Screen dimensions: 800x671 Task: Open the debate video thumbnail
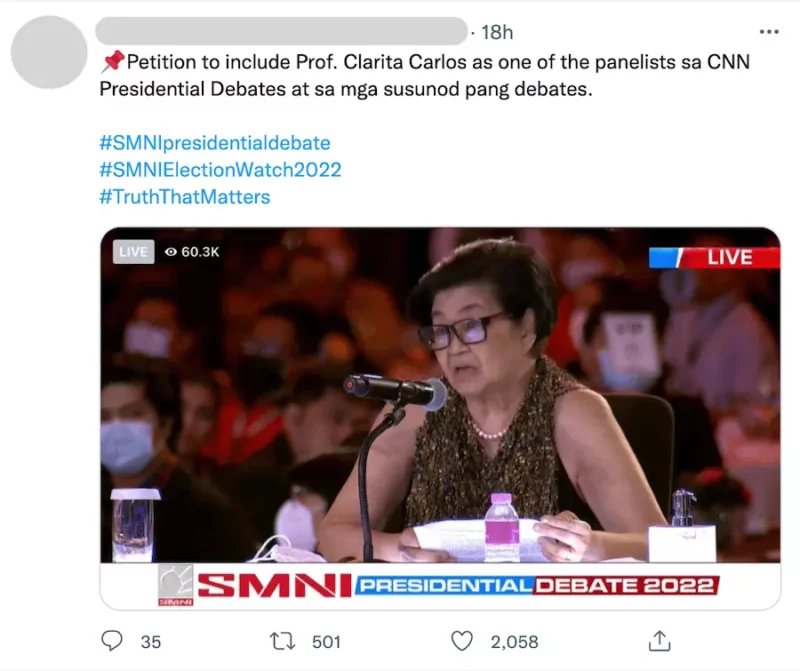440,418
